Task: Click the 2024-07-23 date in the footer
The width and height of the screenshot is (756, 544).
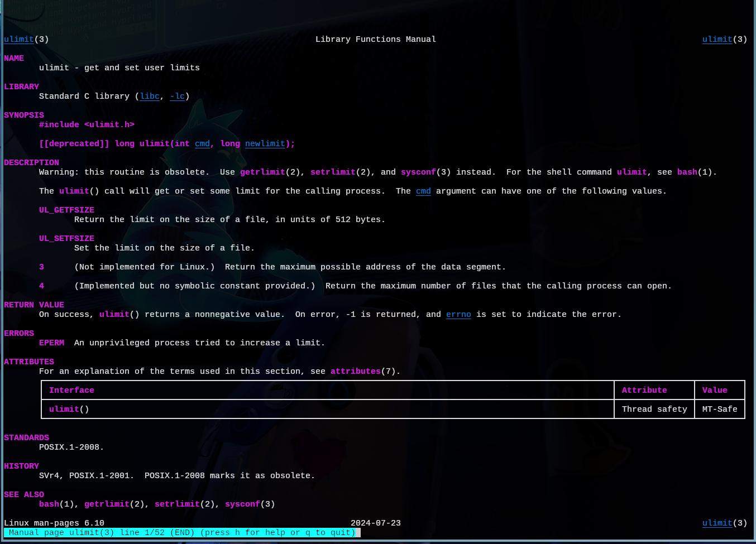Action: tap(376, 523)
